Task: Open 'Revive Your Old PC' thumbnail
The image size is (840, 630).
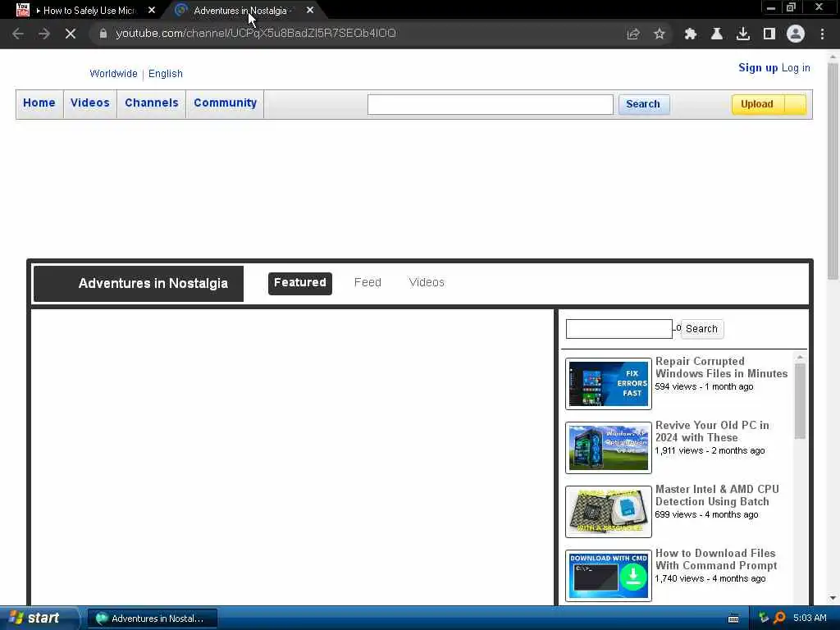Action: 609,448
